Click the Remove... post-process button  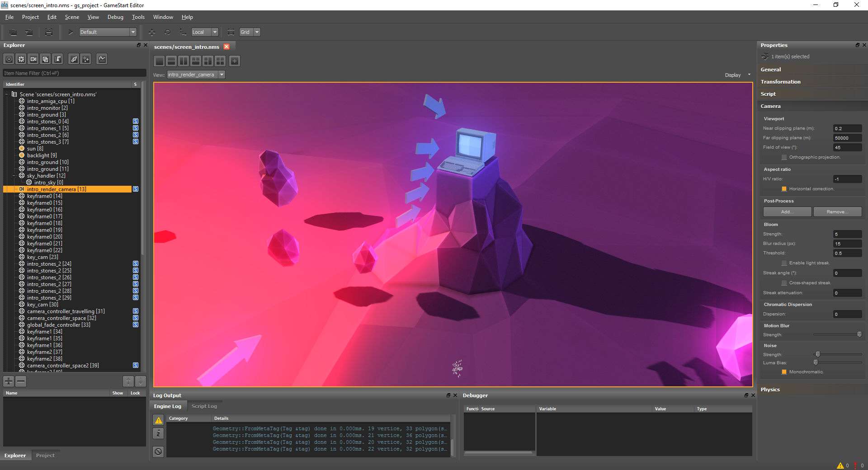point(838,212)
